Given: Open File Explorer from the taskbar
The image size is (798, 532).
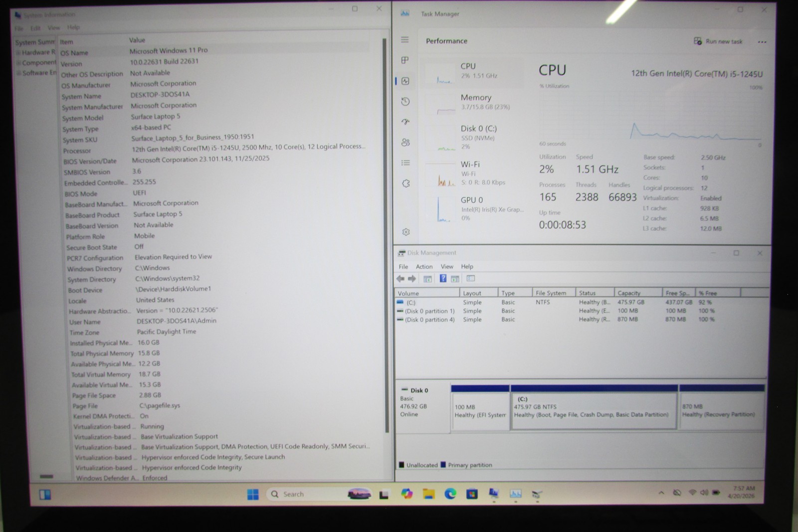Looking at the screenshot, I should coord(428,494).
